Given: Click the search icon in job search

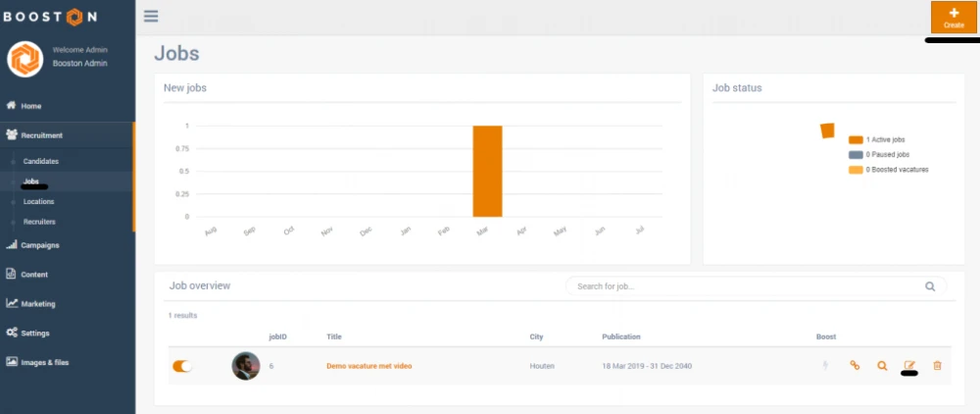Looking at the screenshot, I should click(x=930, y=286).
